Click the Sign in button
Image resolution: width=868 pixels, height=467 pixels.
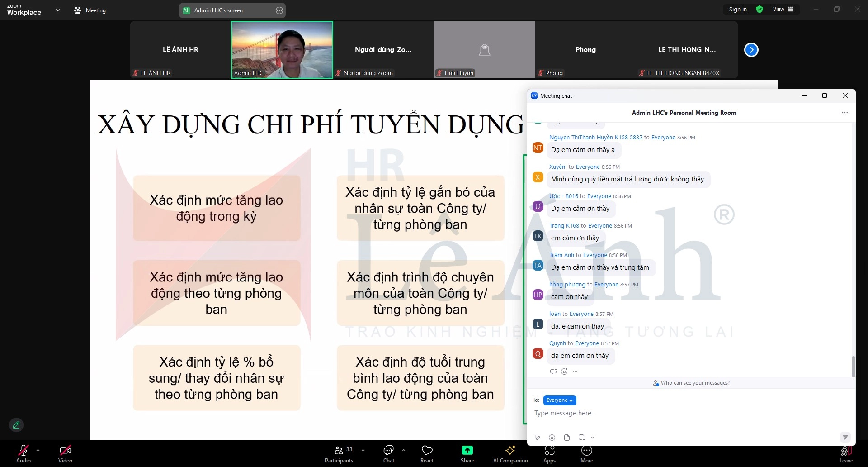pos(738,10)
